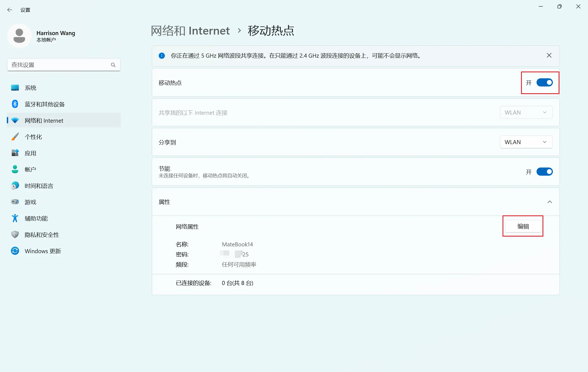Open 帐户 settings category
This screenshot has height=372, width=588.
coord(64,169)
